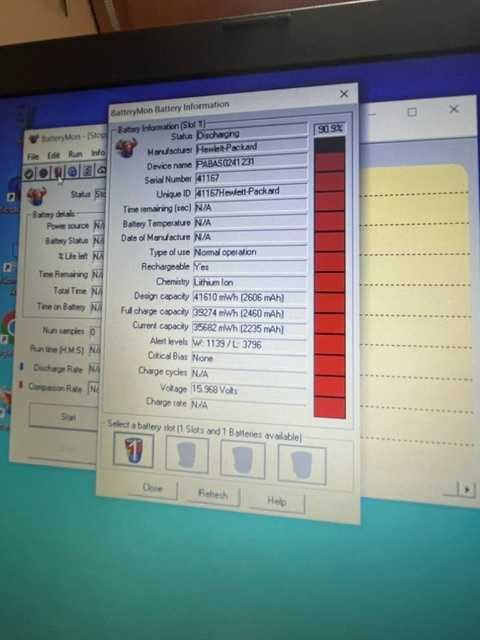Viewport: 480px width, 640px height.
Task: Click the Close button in Battery Information
Action: click(x=153, y=488)
